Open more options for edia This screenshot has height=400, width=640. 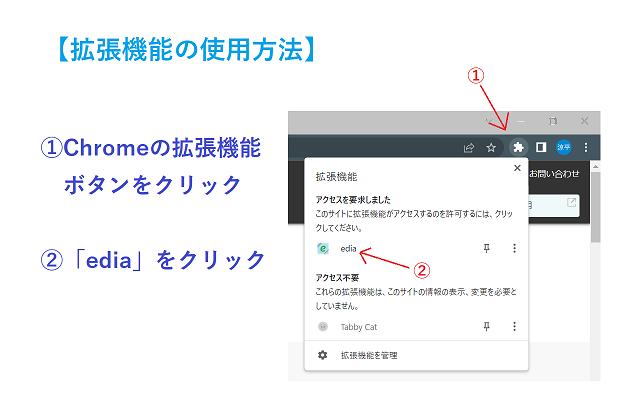[514, 248]
